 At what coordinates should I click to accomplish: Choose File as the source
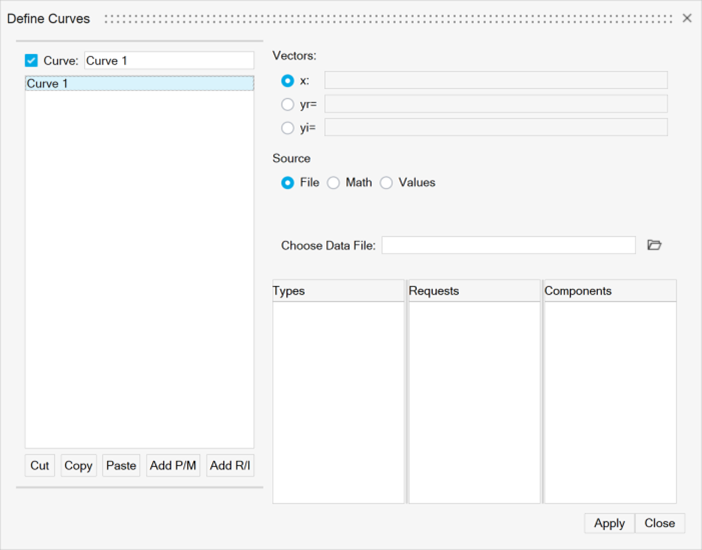288,183
